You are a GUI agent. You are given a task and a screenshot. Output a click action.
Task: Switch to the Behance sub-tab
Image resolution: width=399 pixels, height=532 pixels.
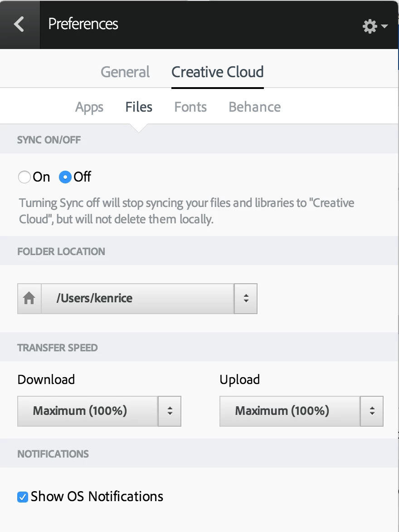pos(254,107)
